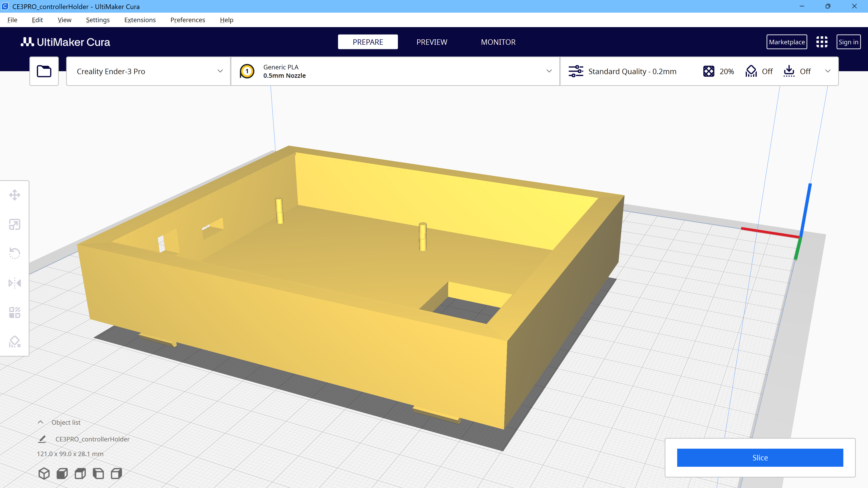The height and width of the screenshot is (488, 868).
Task: Select the Support Blocker tool
Action: [14, 342]
